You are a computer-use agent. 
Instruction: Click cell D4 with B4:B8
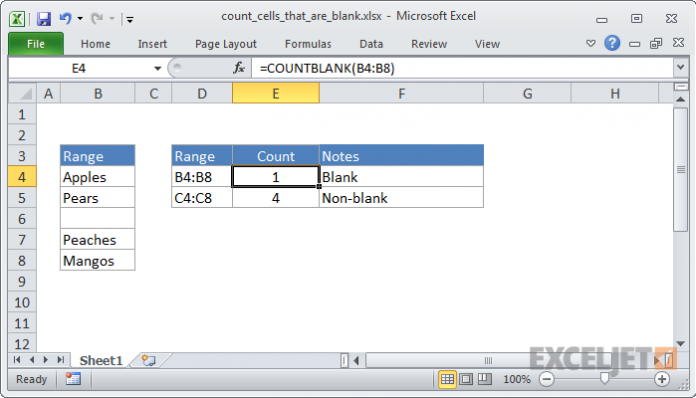coord(202,177)
